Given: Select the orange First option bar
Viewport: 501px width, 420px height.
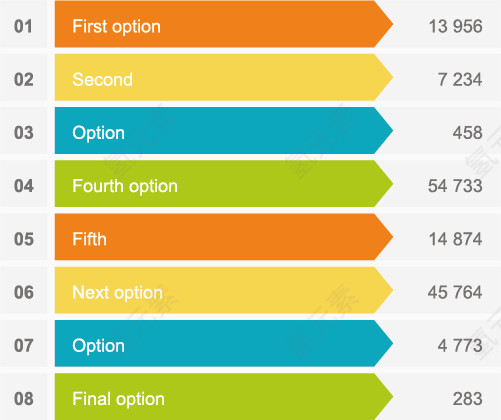Looking at the screenshot, I should [224, 24].
